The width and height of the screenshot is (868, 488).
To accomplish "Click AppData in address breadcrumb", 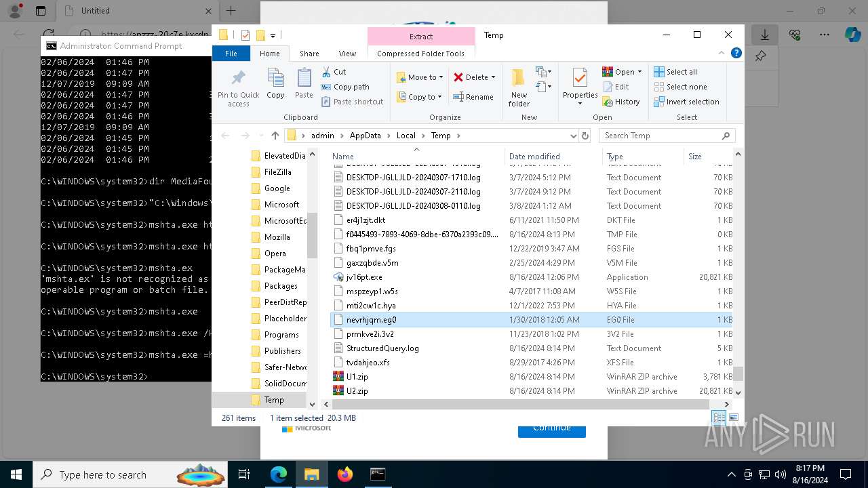I will 365,136.
